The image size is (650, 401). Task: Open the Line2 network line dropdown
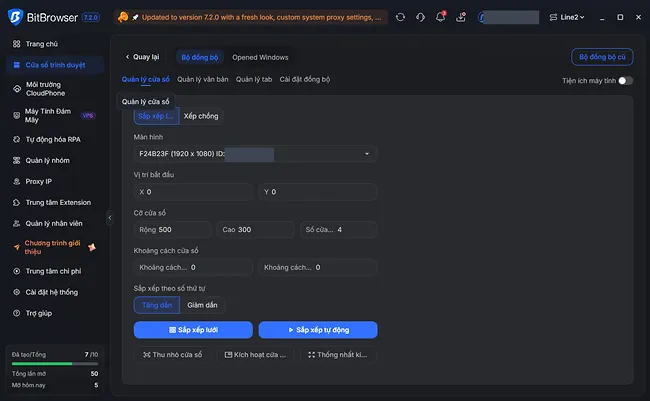pos(567,17)
